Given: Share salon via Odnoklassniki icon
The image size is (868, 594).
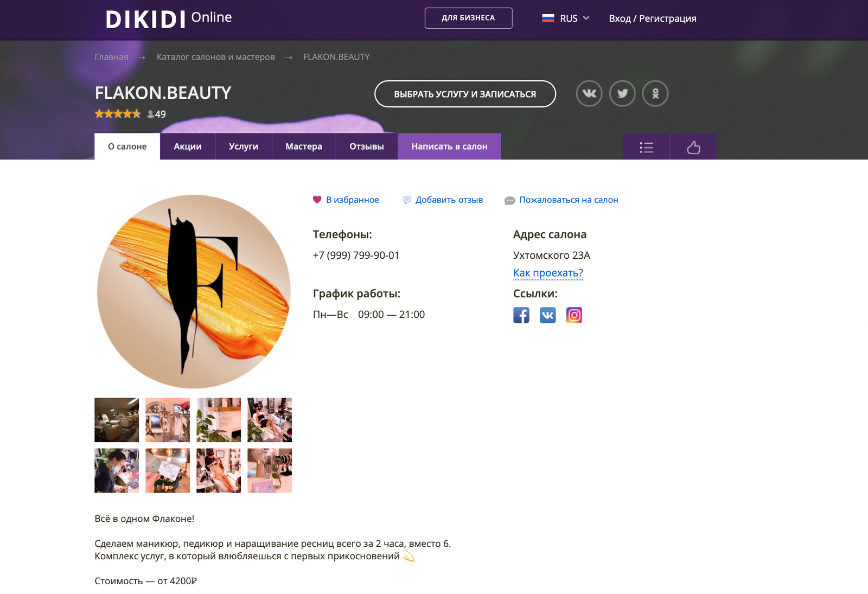Looking at the screenshot, I should (x=655, y=93).
